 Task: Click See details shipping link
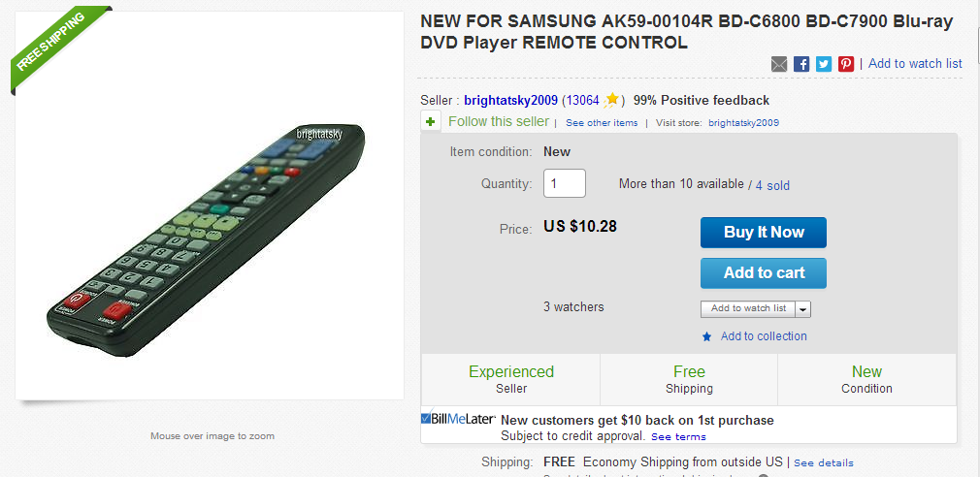[x=824, y=463]
